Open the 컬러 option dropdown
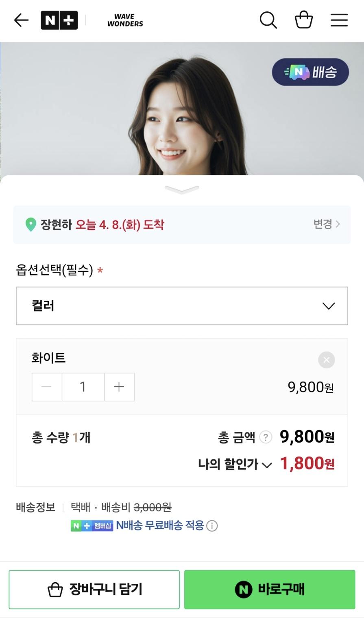The height and width of the screenshot is (618, 364). click(182, 306)
